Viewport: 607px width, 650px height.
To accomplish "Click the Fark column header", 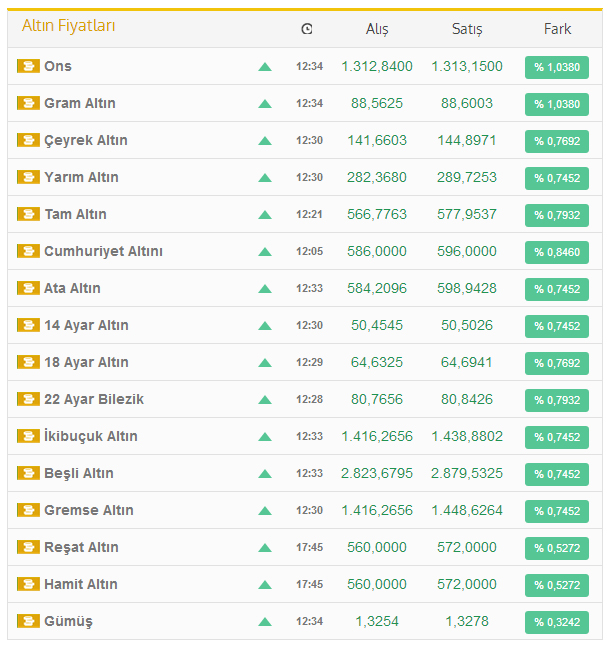I will point(557,29).
